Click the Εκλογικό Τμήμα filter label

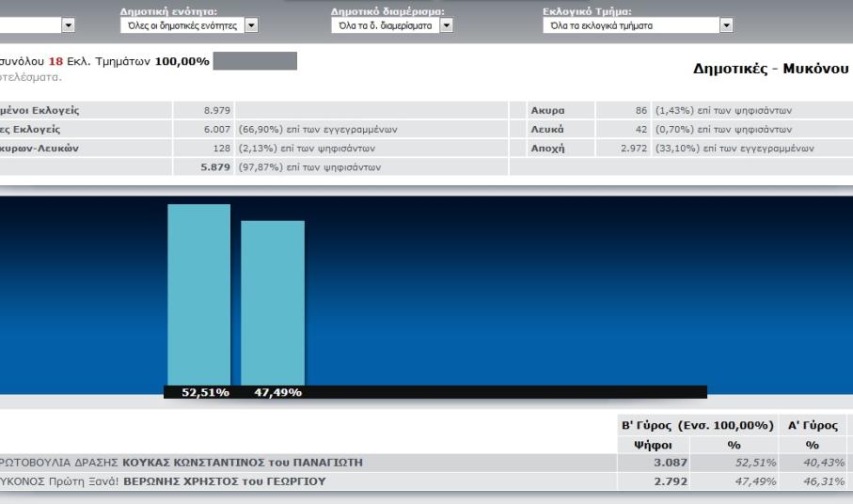point(581,11)
